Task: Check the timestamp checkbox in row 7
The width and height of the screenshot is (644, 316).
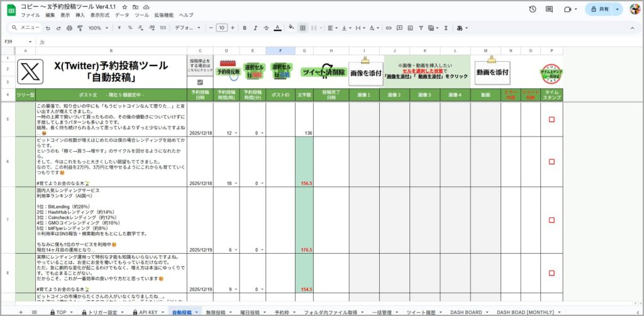Action: coord(552,220)
